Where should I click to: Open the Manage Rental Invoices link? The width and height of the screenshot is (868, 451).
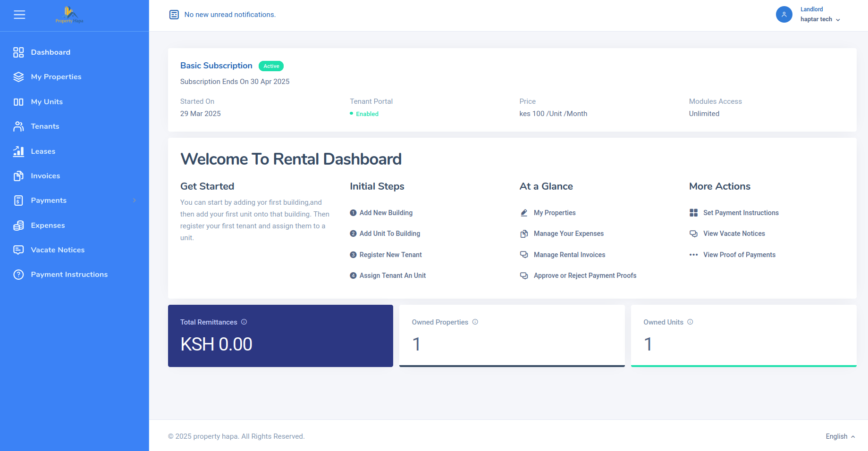point(569,255)
